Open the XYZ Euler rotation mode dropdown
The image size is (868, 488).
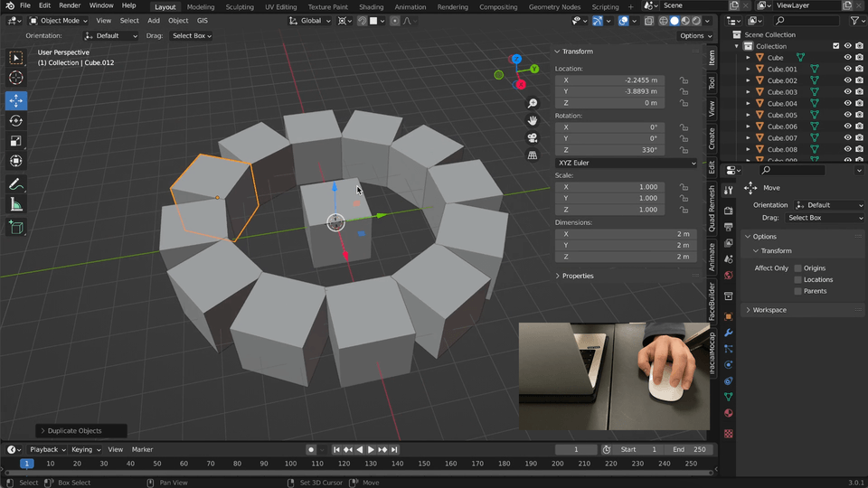pyautogui.click(x=626, y=163)
